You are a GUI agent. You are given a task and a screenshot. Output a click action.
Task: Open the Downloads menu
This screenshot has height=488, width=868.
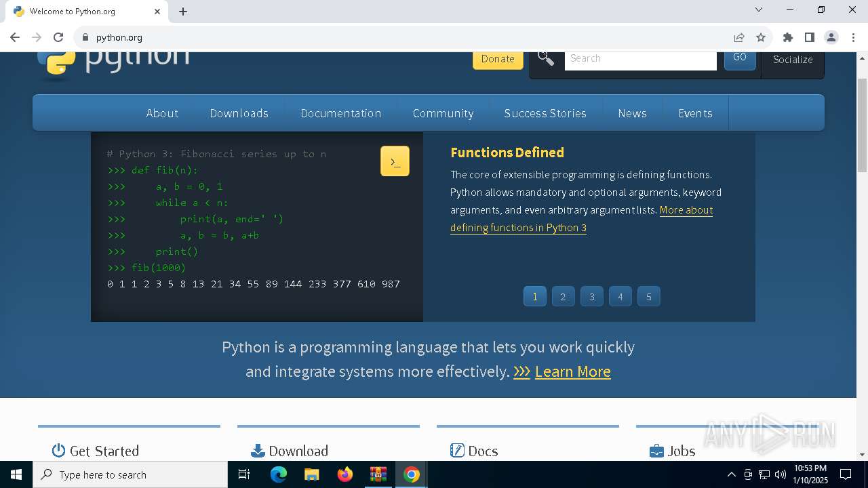[x=239, y=113]
